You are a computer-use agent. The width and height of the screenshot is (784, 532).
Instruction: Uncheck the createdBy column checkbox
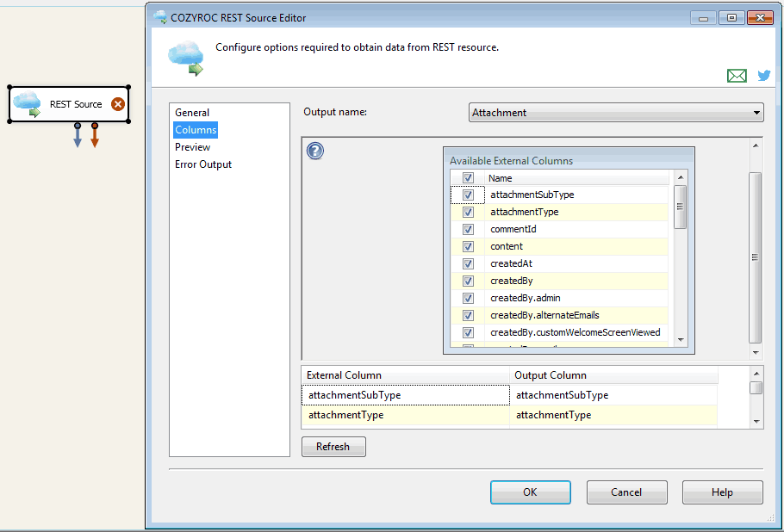click(x=468, y=281)
